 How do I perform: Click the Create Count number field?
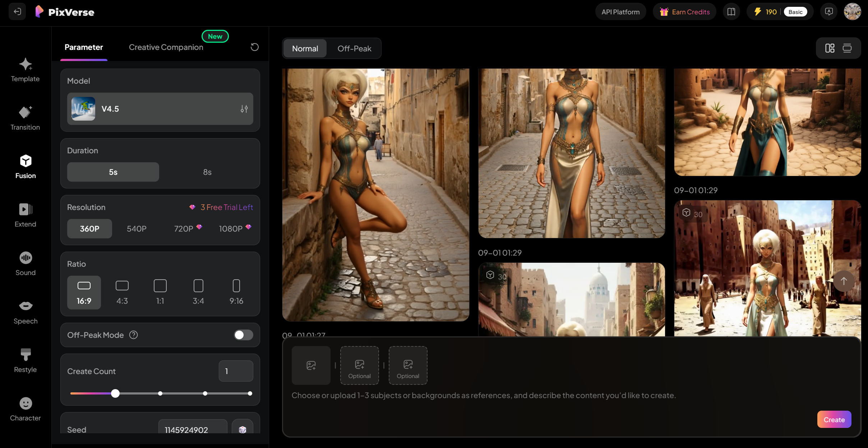click(x=236, y=371)
